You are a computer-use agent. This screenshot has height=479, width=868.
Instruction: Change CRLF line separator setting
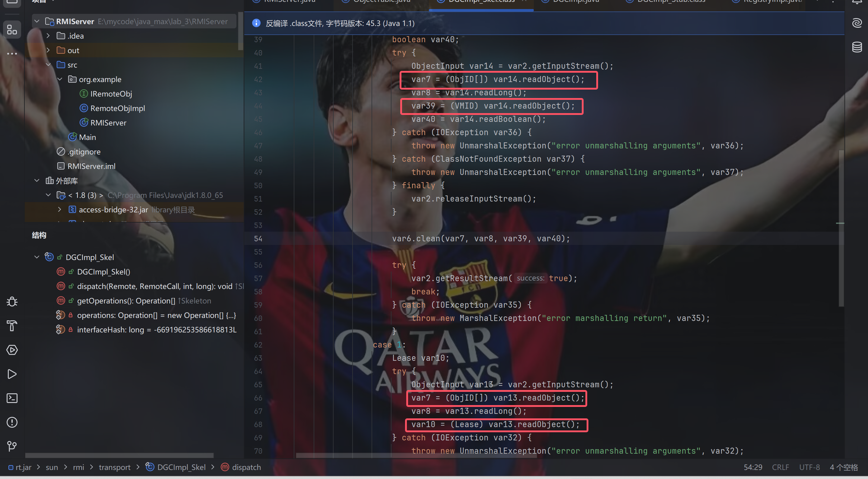(781, 467)
